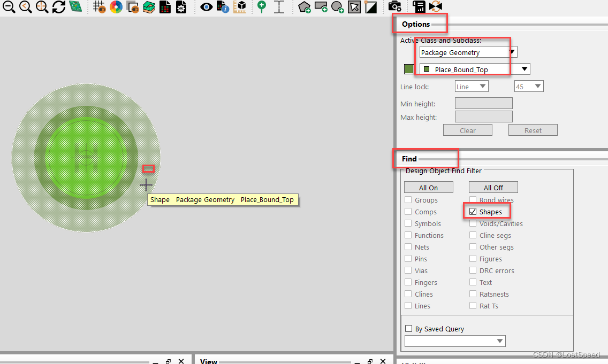608x364 pixels.
Task: Click the grid toggle icon
Action: pyautogui.click(x=99, y=7)
